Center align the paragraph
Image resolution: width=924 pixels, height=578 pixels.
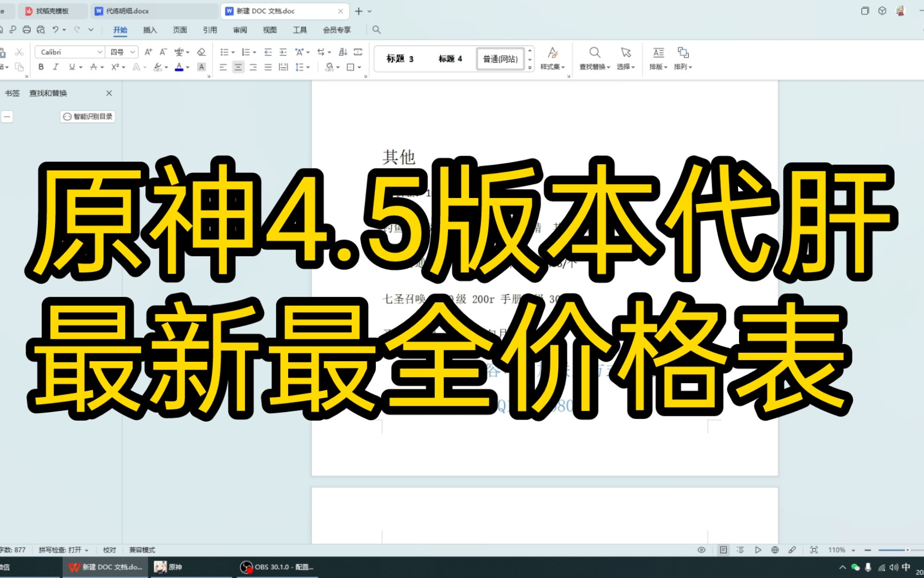[238, 67]
